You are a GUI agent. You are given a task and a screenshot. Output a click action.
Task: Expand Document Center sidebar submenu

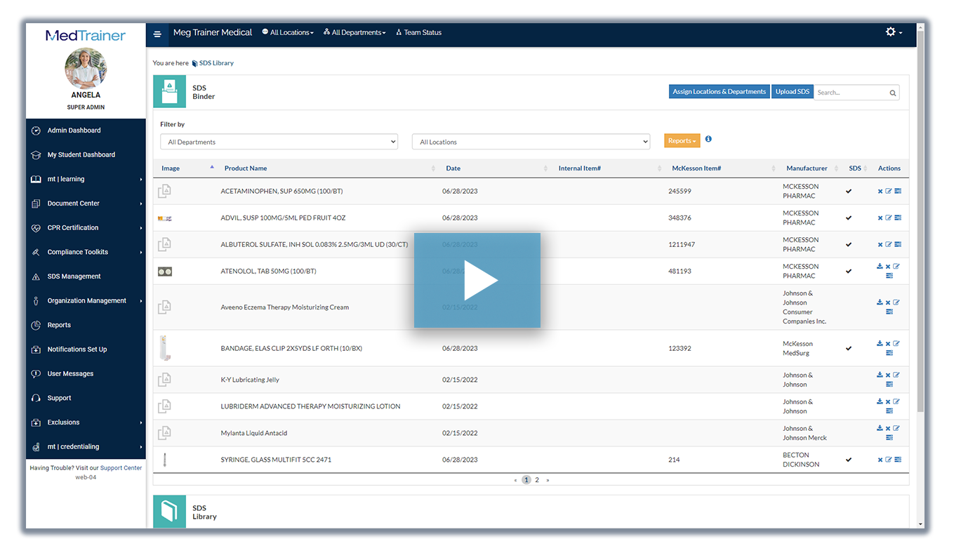click(84, 204)
